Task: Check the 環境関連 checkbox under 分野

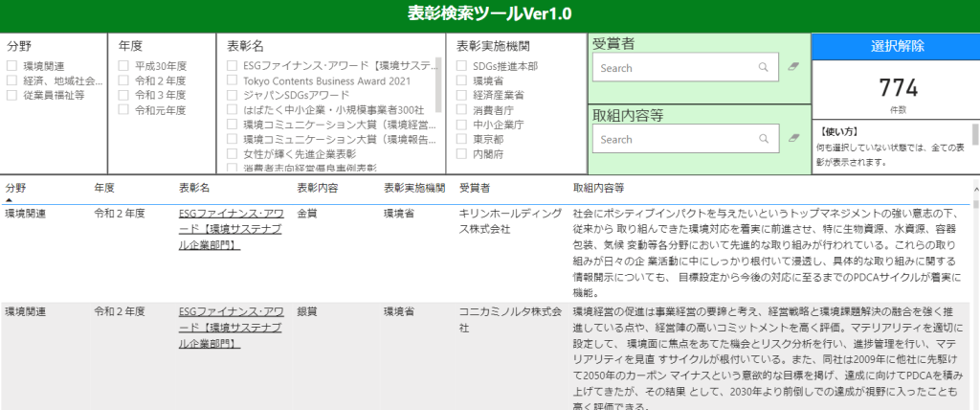Action: coord(12,66)
